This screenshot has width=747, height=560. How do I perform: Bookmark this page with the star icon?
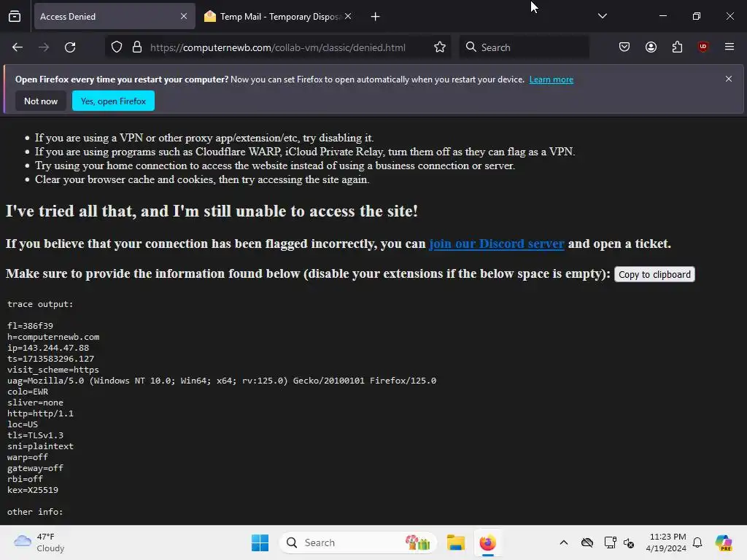click(x=440, y=47)
